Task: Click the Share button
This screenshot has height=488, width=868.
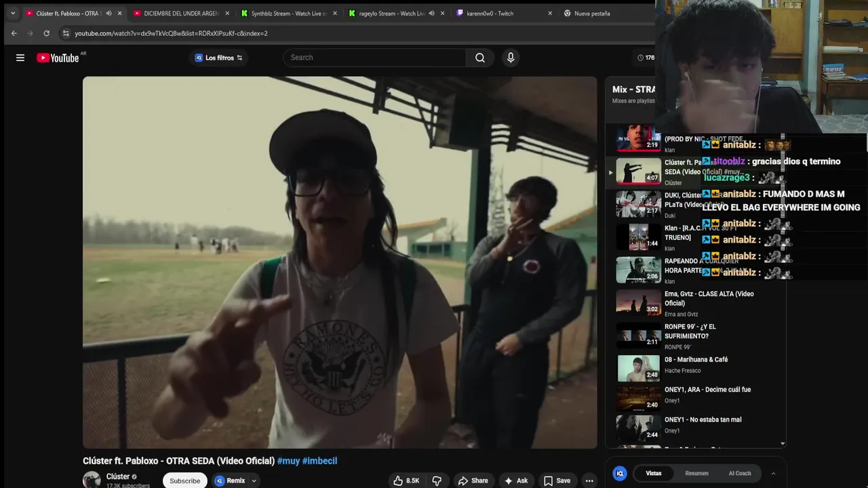Action: [x=473, y=481]
